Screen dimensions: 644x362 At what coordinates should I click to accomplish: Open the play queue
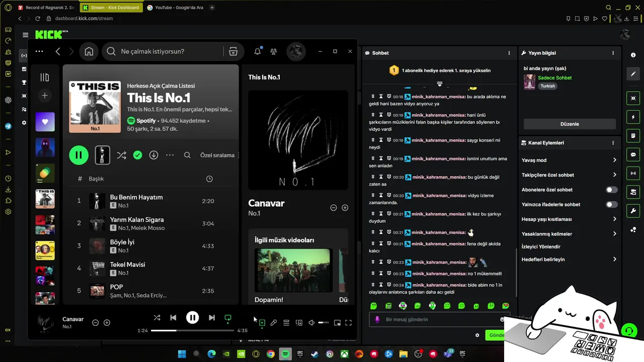286,323
